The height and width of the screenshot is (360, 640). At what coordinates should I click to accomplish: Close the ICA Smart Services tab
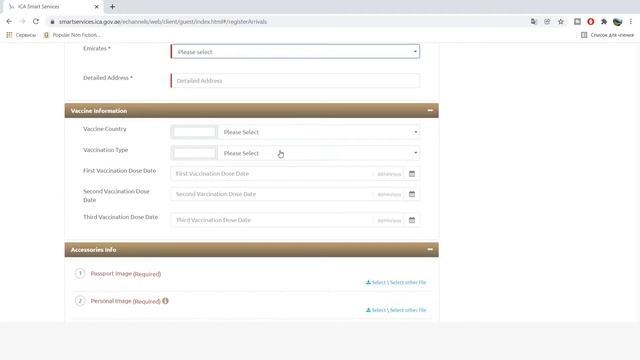pos(97,7)
